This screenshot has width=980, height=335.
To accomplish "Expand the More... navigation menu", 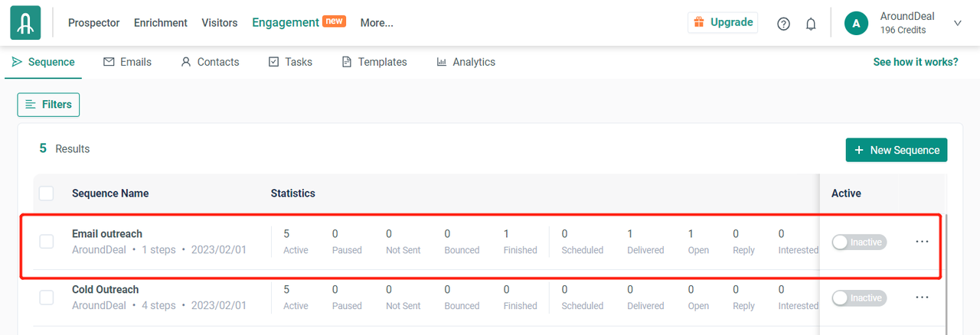I will [377, 23].
